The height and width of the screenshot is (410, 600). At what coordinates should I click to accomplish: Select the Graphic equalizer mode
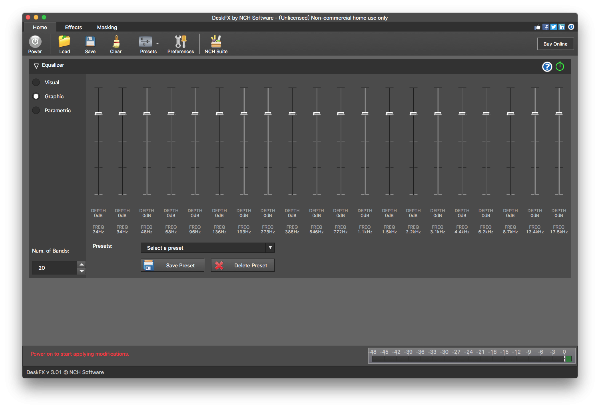click(x=37, y=96)
